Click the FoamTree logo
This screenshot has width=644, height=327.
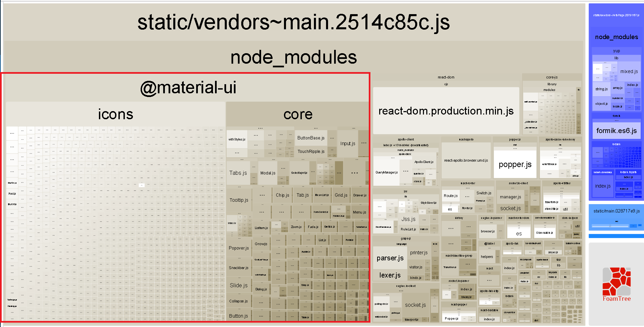(x=616, y=285)
